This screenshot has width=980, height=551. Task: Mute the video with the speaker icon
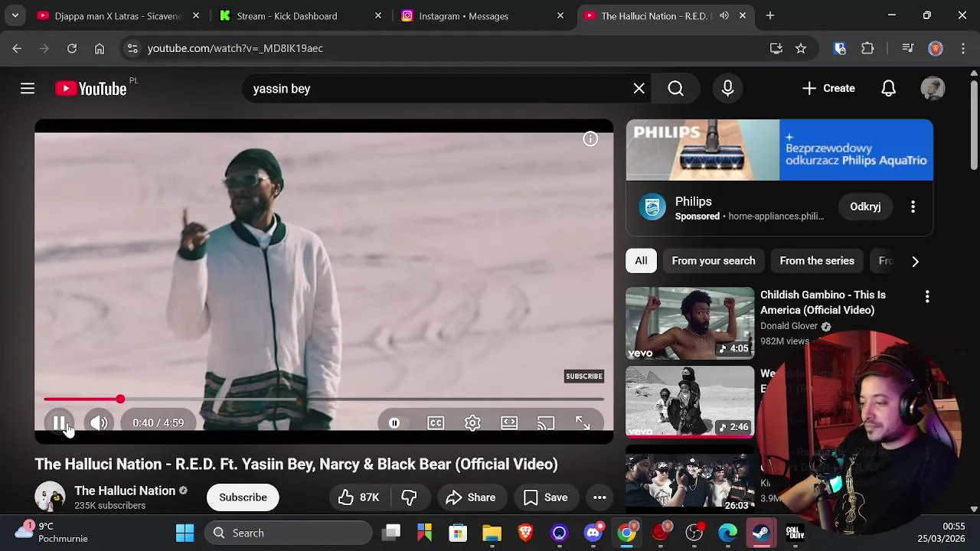99,422
